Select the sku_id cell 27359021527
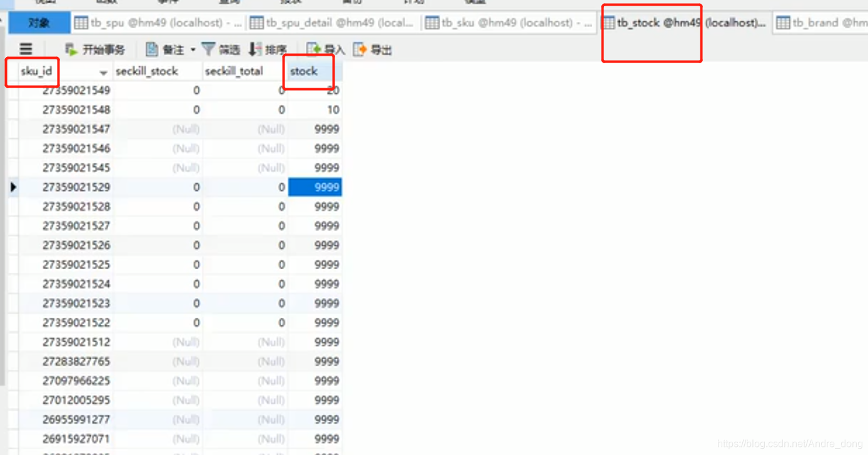Image resolution: width=868 pixels, height=455 pixels. pyautogui.click(x=66, y=226)
